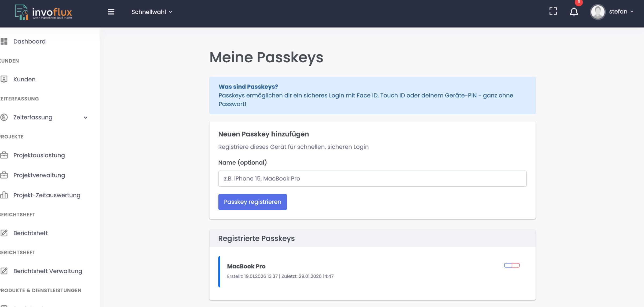Toggle fullscreen mode icon
644x307 pixels.
[553, 11]
